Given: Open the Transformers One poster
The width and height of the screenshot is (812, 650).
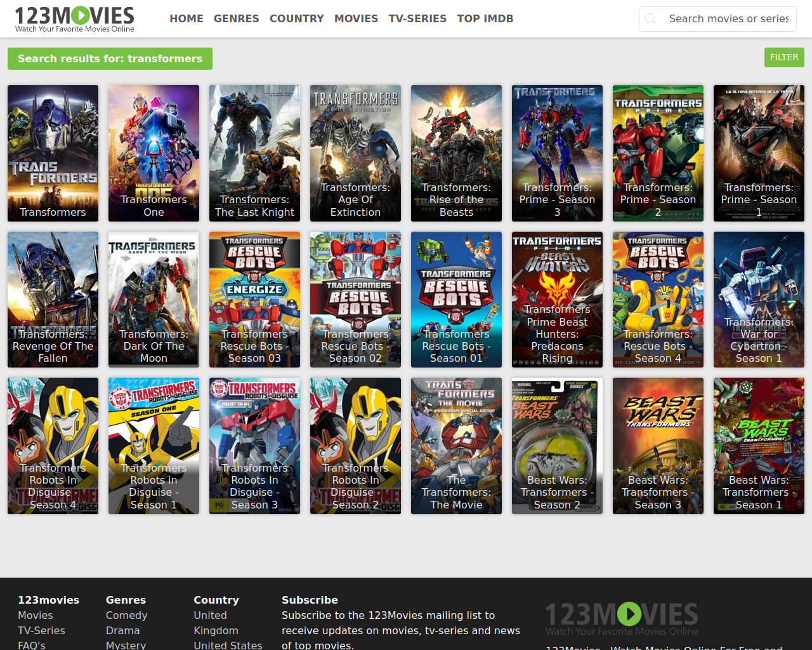Looking at the screenshot, I should [154, 153].
